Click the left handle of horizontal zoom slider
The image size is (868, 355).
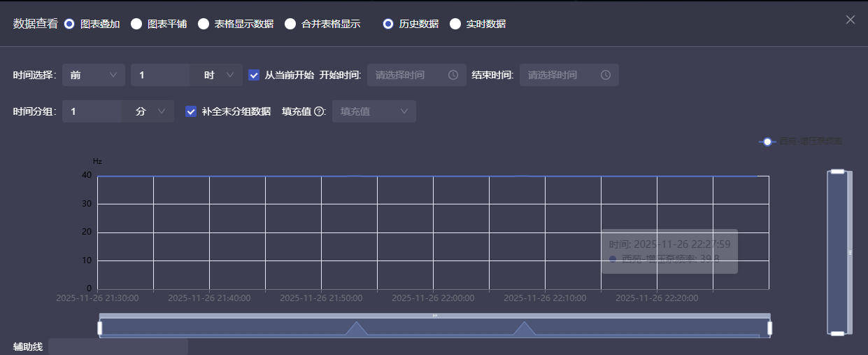100,328
